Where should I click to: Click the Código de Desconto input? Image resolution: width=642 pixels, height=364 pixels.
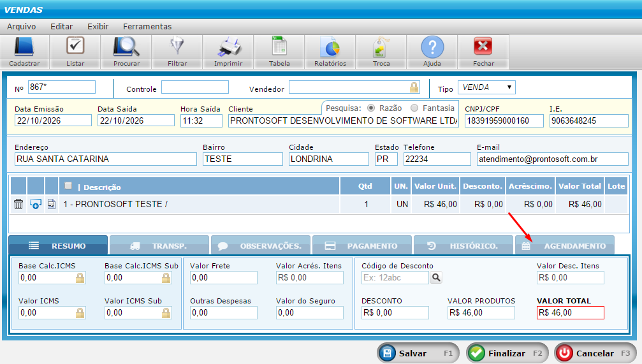coord(395,277)
